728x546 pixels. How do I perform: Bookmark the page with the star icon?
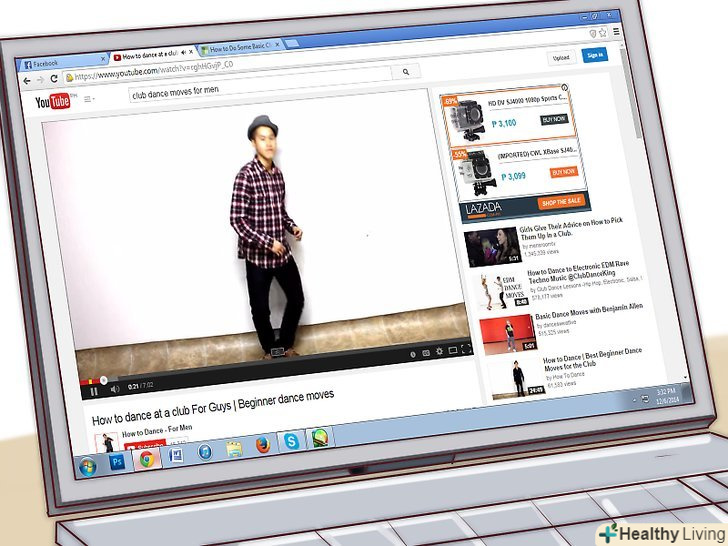[603, 32]
